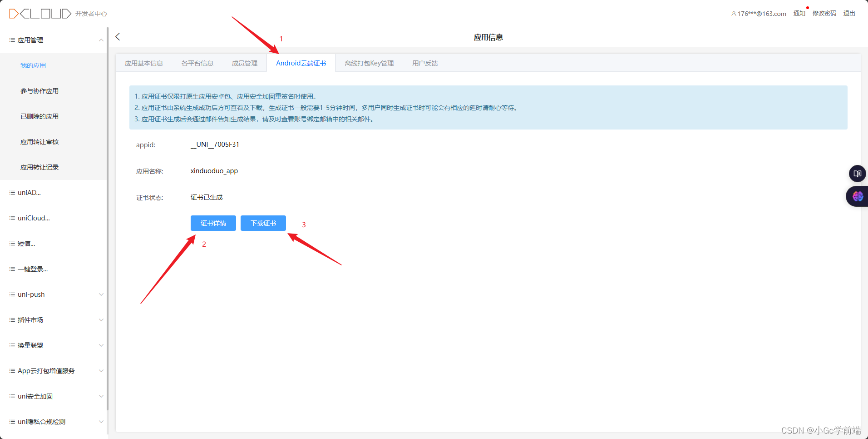Open the AI assistant brain floating icon
Screen dimensions: 868x439
click(858, 196)
